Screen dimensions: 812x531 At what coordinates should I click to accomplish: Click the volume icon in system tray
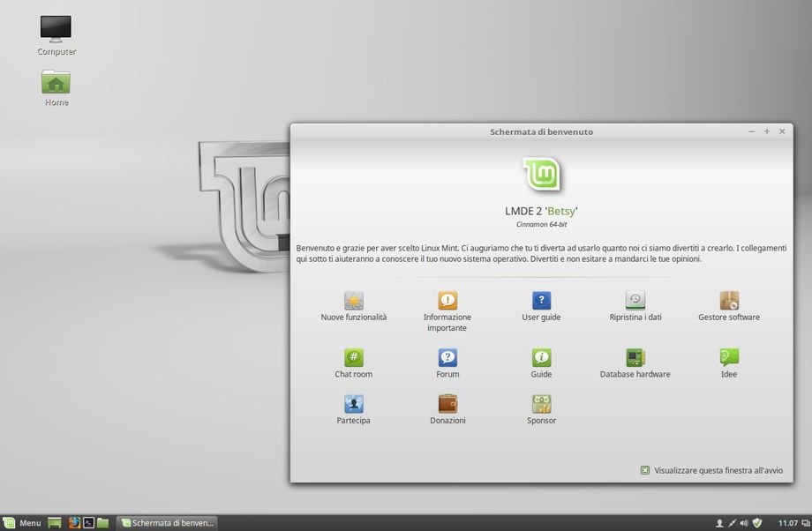pos(743,523)
